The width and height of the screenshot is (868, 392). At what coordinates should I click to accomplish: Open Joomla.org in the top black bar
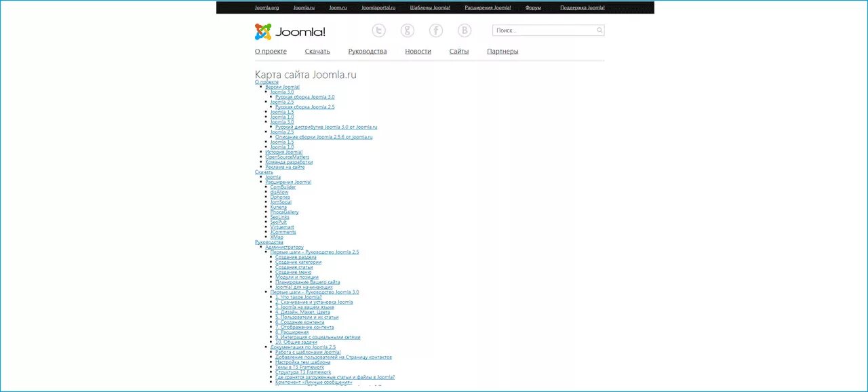267,7
